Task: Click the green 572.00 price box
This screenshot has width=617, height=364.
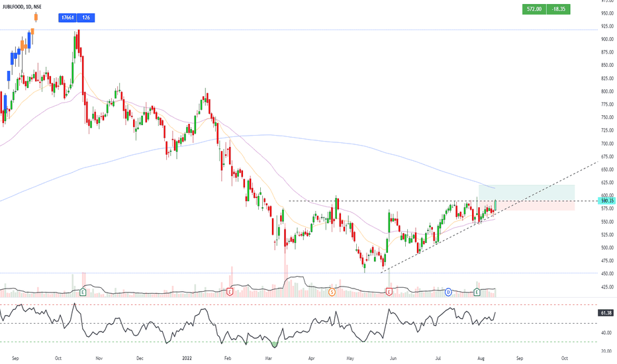Action: pos(534,9)
